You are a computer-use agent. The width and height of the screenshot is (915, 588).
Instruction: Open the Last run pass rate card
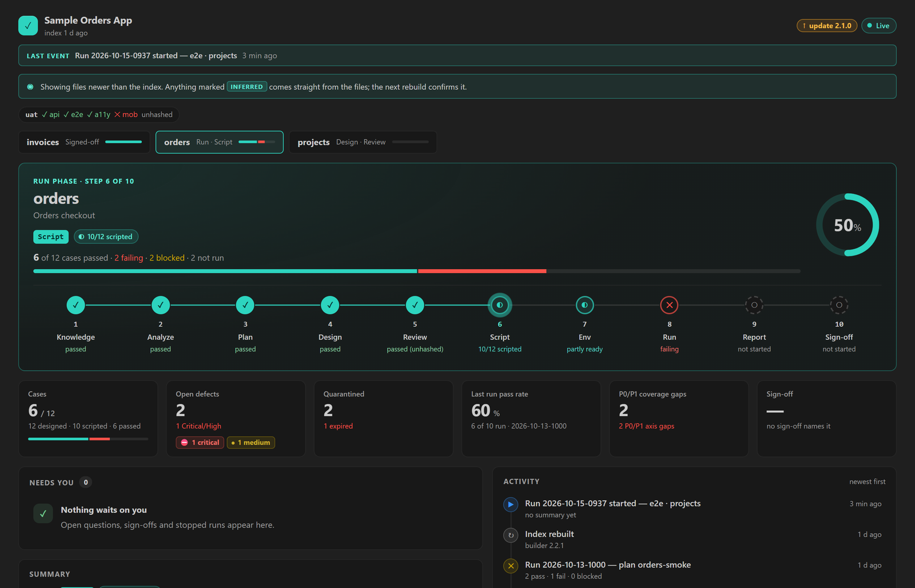(531, 419)
